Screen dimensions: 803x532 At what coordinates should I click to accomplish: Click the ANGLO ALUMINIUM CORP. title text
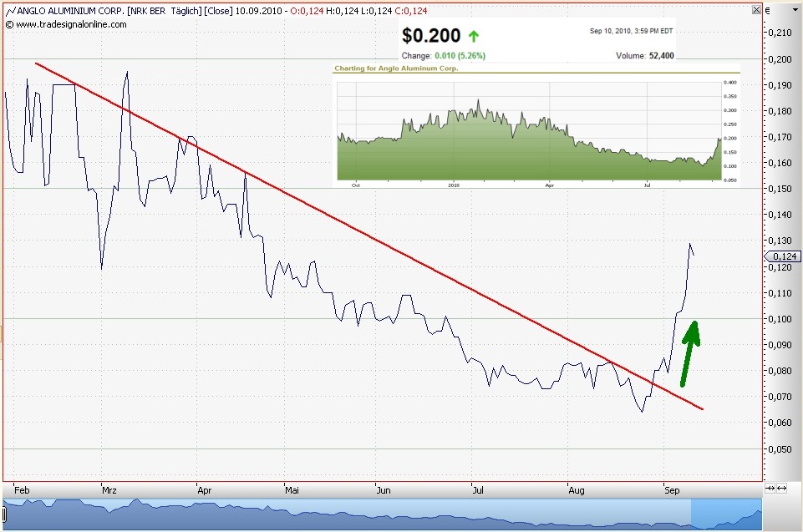point(63,11)
